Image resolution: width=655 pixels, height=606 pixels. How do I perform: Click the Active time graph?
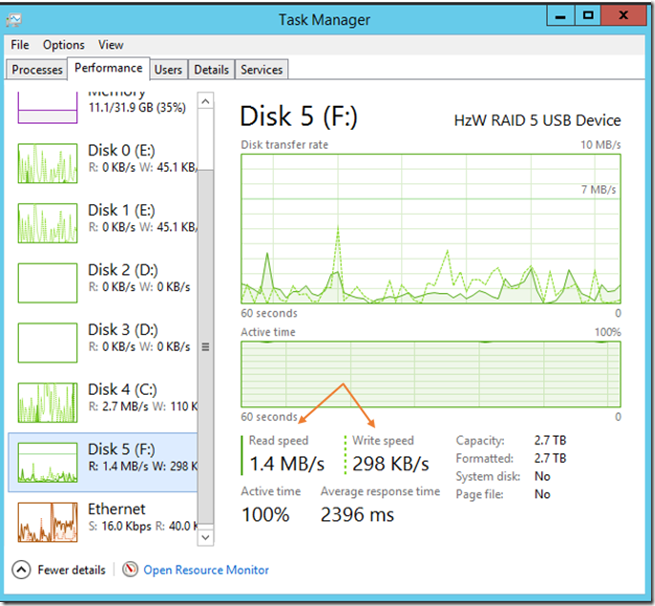point(431,374)
